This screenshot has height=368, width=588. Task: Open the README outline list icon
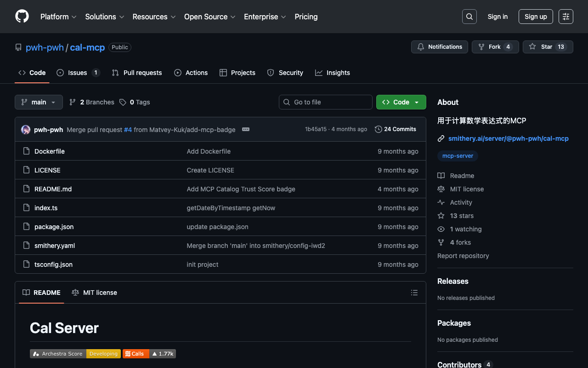pos(414,293)
